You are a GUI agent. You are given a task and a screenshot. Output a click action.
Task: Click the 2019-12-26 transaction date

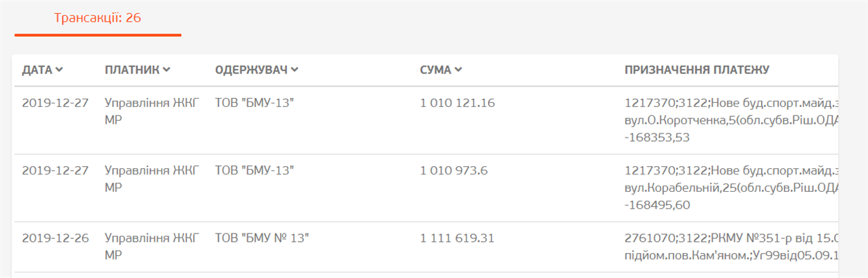coord(56,238)
